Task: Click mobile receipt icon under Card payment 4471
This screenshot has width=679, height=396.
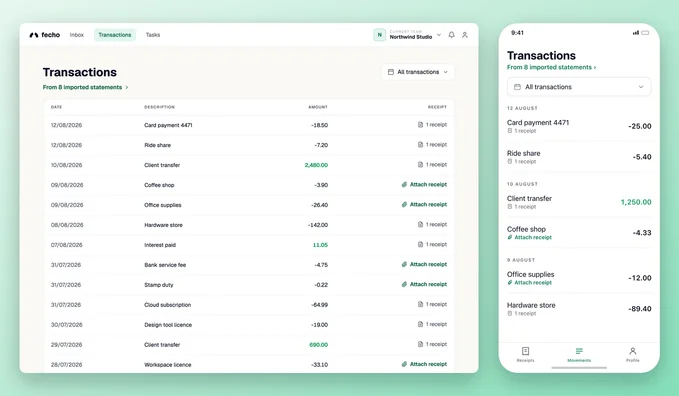Action: 510,131
